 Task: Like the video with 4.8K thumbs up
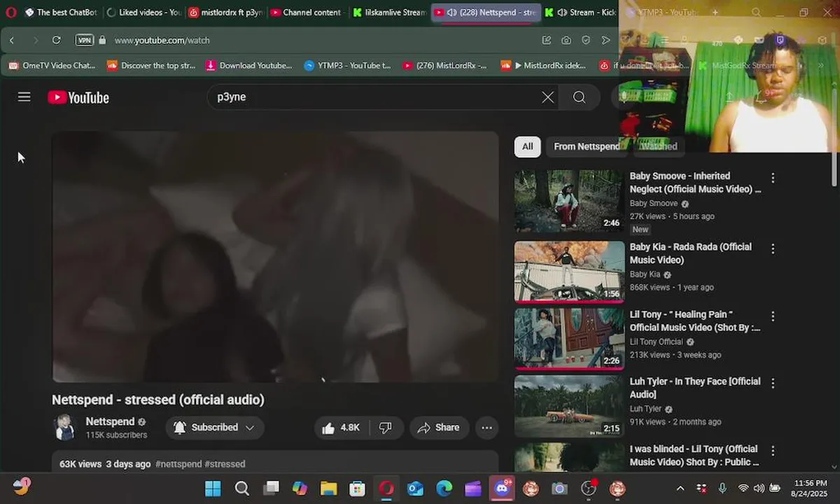(x=342, y=428)
